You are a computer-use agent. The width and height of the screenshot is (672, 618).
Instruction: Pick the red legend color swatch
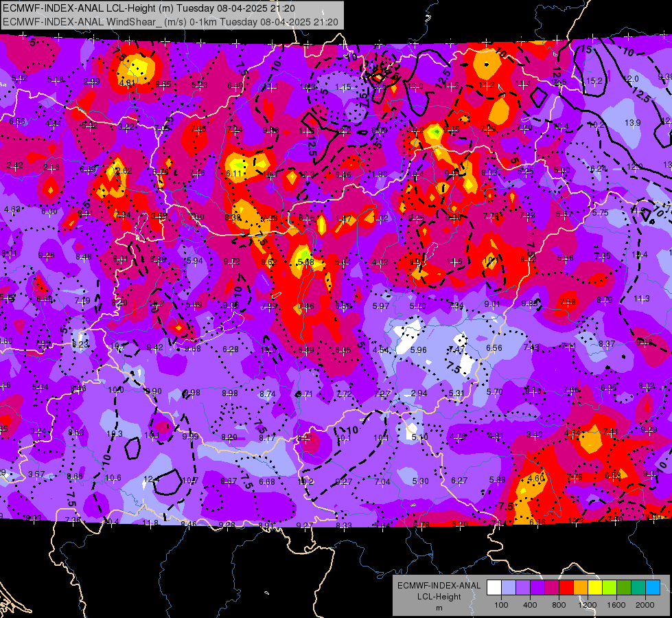[566, 588]
